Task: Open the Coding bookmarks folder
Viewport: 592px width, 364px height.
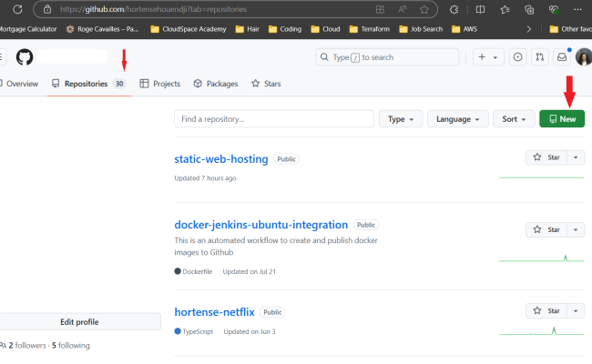Action: (285, 29)
